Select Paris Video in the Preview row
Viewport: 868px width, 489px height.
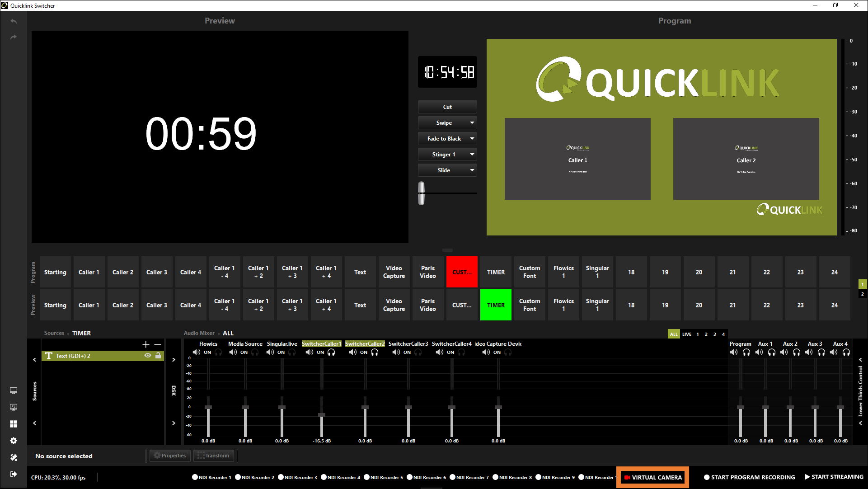tap(428, 305)
